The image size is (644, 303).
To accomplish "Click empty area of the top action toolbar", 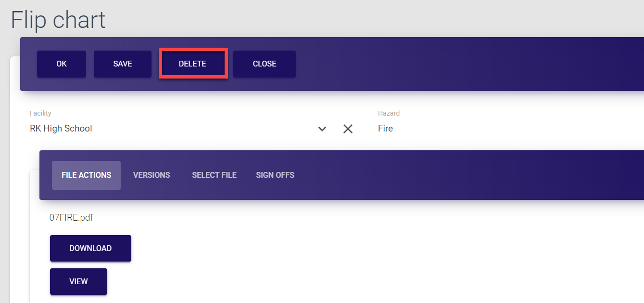I will click(457, 64).
